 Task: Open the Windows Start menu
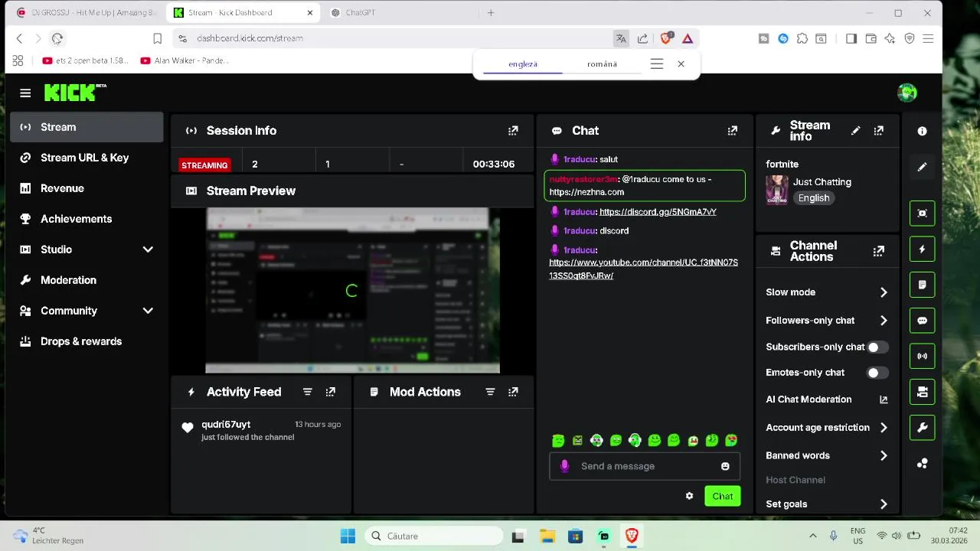348,536
